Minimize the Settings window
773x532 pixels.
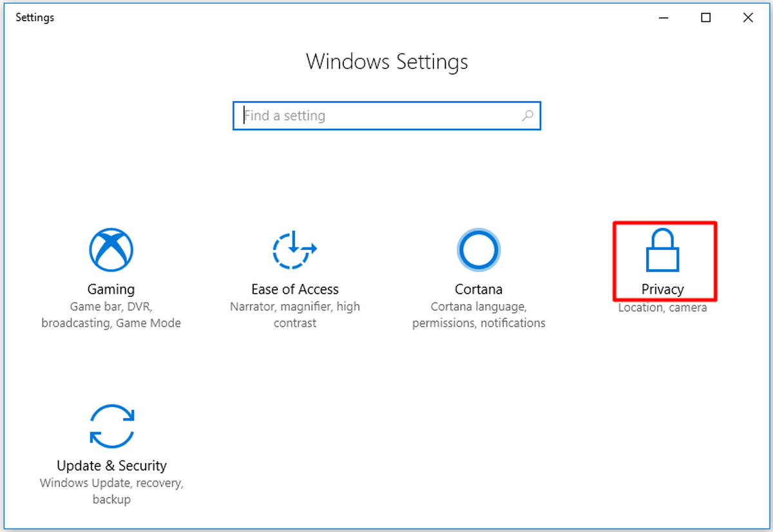pyautogui.click(x=663, y=18)
